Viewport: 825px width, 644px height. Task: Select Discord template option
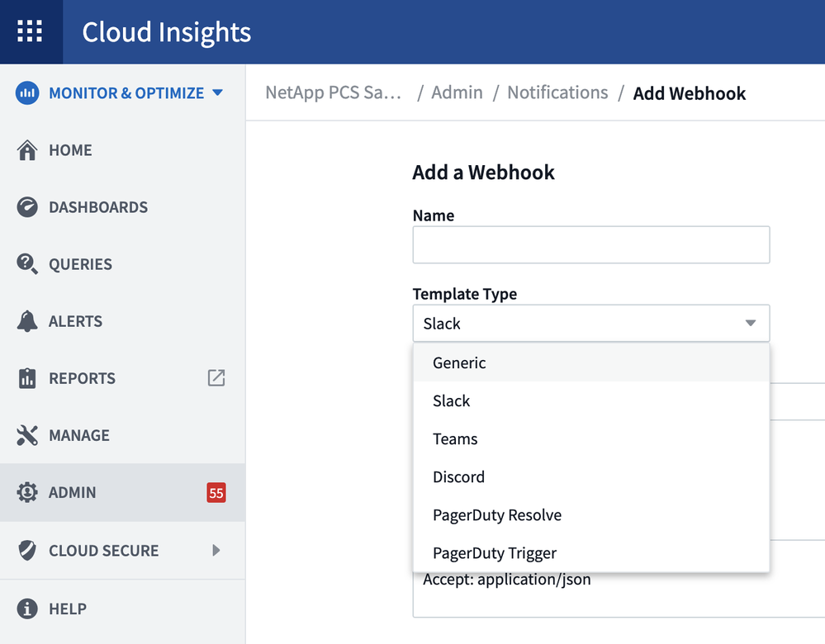[x=458, y=477]
